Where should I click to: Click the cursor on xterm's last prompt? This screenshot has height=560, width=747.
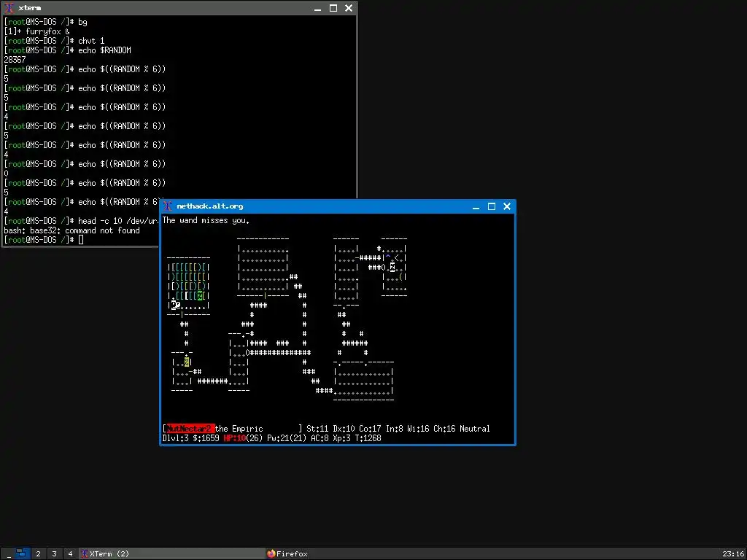tap(81, 239)
